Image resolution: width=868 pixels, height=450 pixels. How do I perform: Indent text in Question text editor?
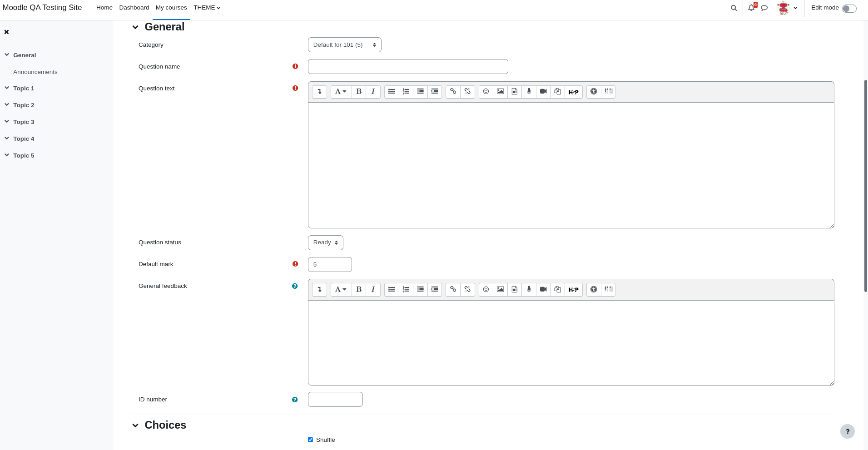click(x=435, y=92)
